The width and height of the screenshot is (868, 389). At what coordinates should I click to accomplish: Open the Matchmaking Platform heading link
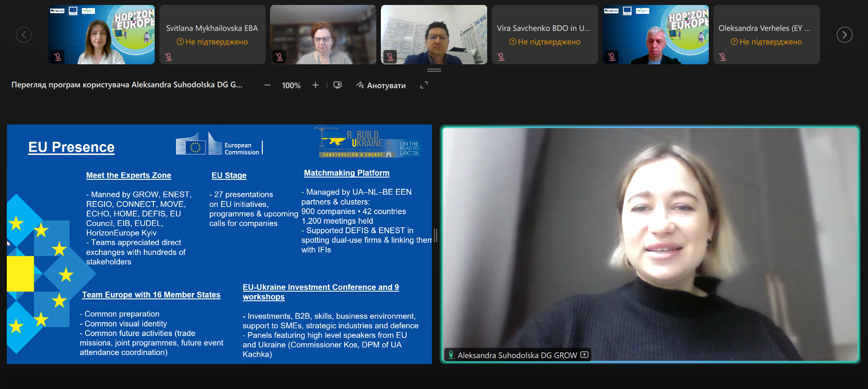click(x=346, y=173)
